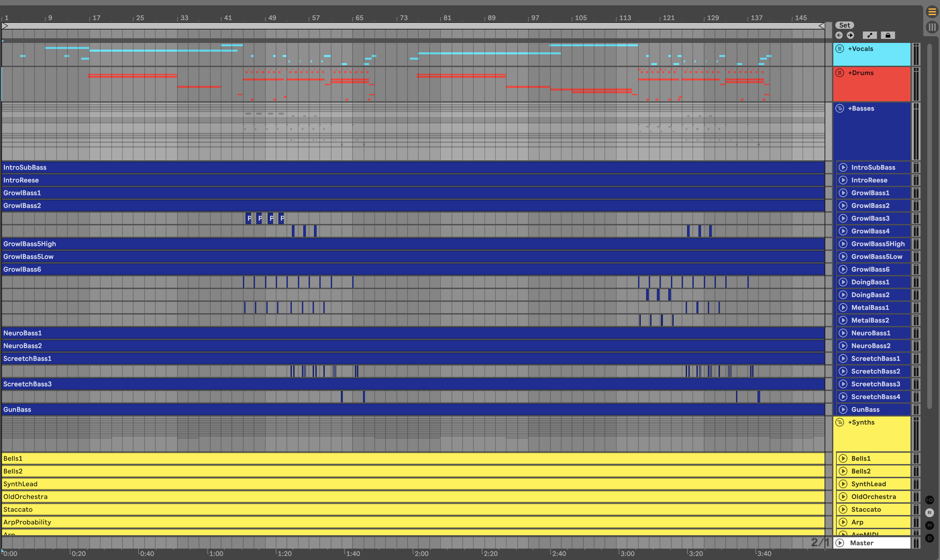Click the vertical track list scrollbar

pyautogui.click(x=929, y=226)
